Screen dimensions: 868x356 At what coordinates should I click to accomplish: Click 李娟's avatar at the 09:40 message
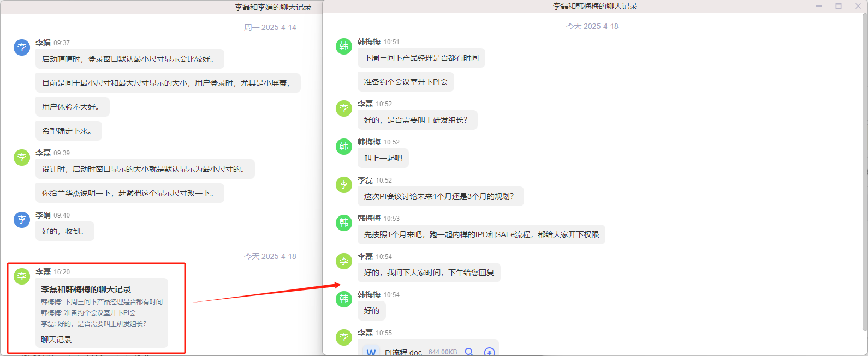coord(22,220)
